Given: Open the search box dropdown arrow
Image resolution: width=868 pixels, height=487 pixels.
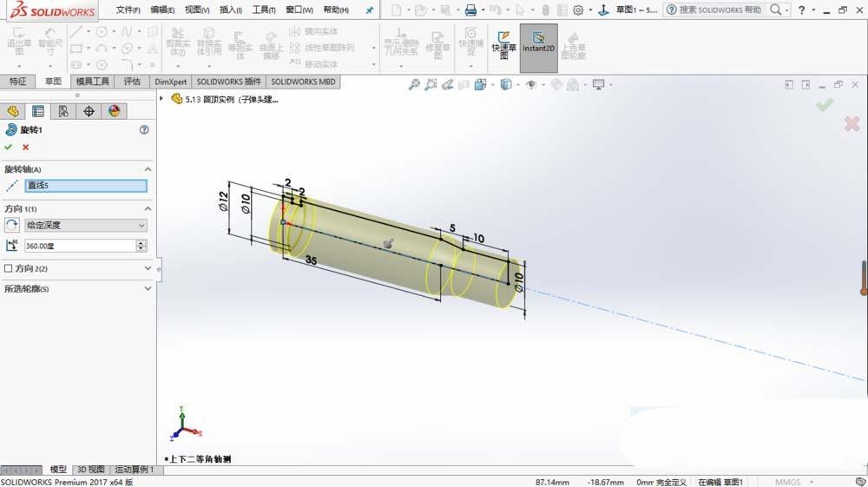Looking at the screenshot, I should 786,10.
